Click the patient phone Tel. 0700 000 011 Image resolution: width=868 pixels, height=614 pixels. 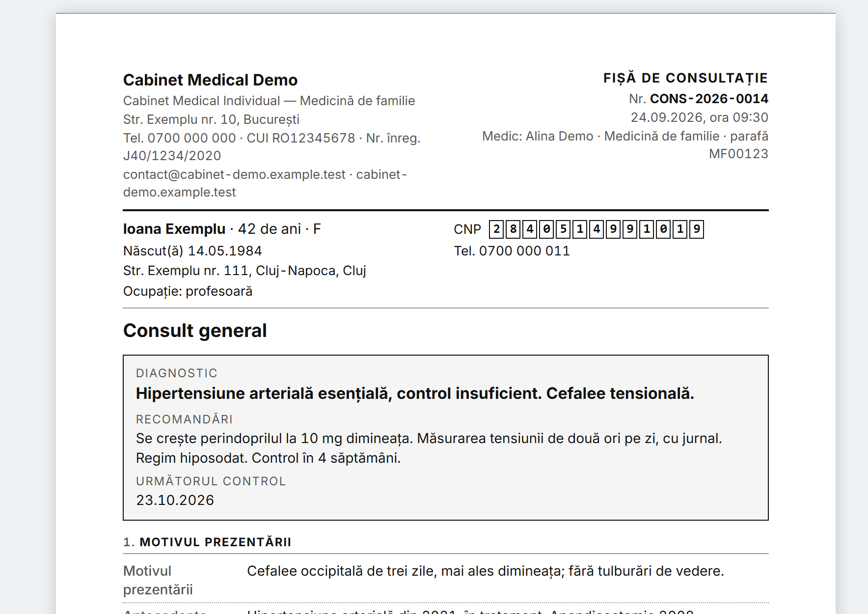[x=512, y=251]
